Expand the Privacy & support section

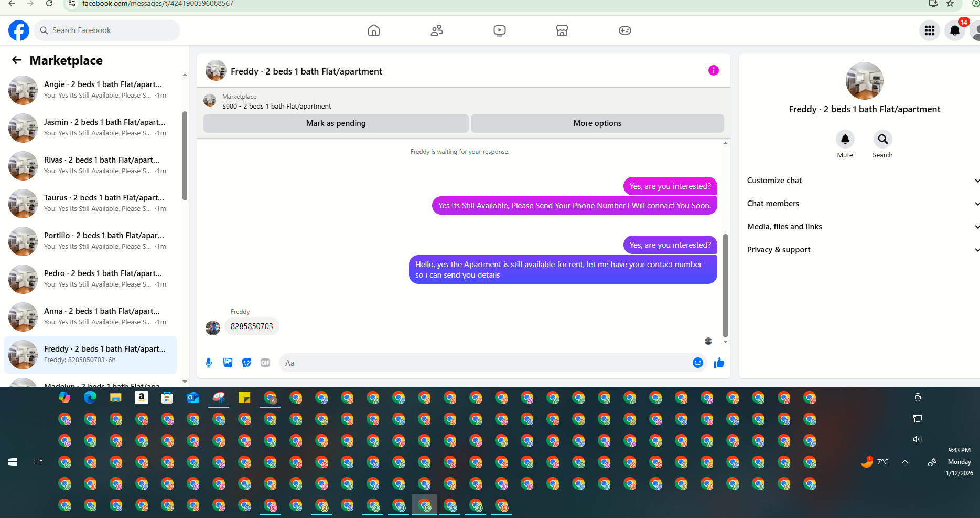[x=863, y=250]
